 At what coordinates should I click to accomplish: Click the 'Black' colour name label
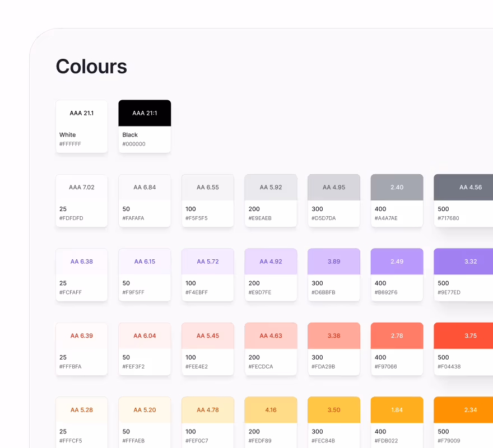point(130,134)
